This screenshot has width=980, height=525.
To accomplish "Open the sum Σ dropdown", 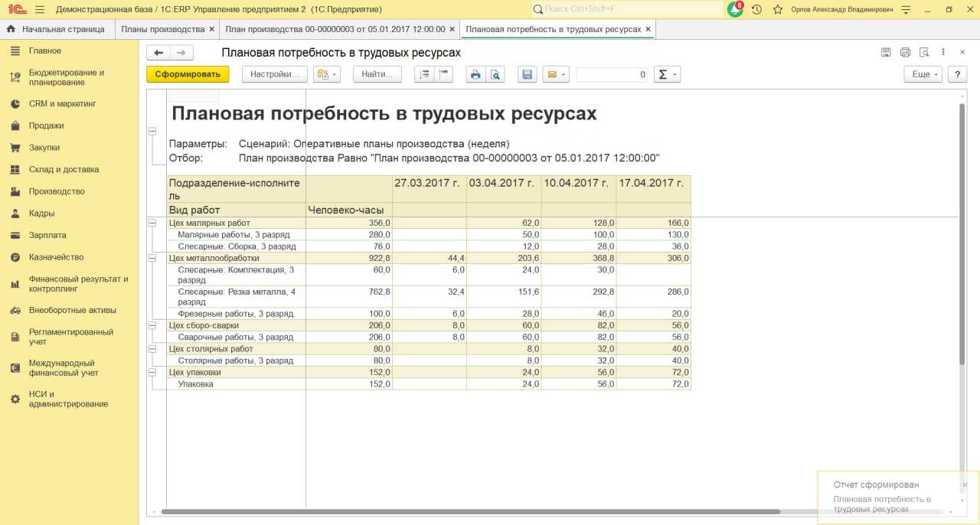I will (667, 74).
